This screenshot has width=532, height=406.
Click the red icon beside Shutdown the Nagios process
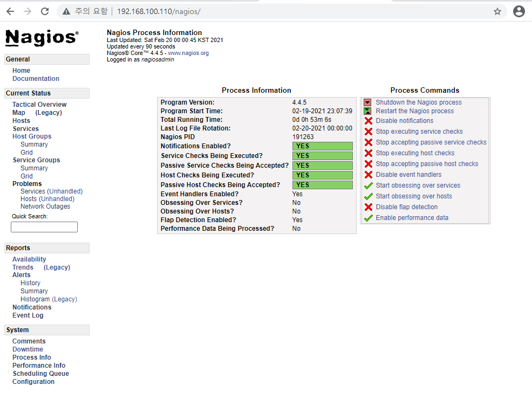tap(367, 102)
